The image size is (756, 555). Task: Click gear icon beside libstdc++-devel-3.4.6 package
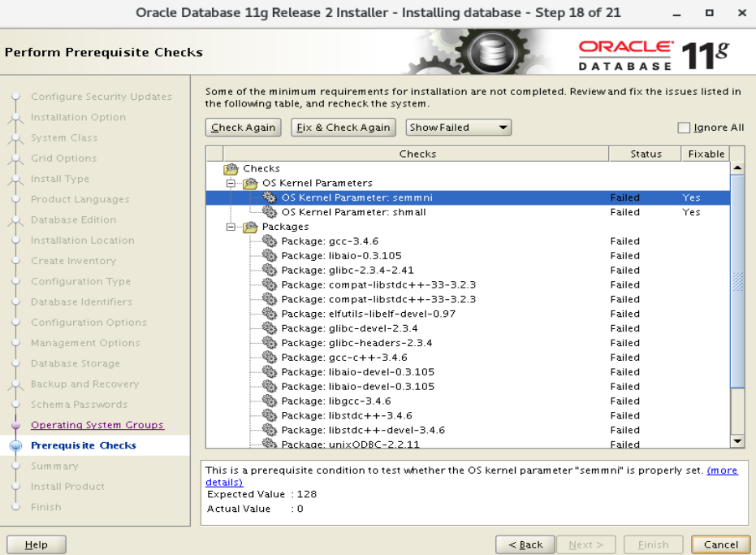(270, 430)
